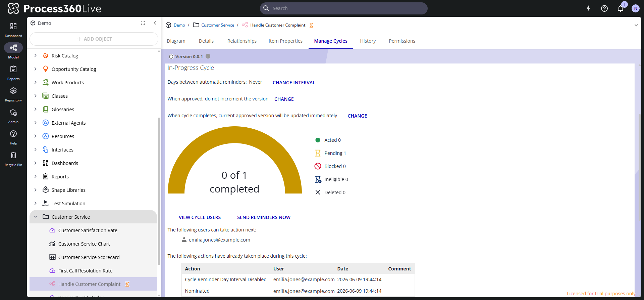Open the History tab
This screenshot has height=300, width=644.
tap(368, 41)
